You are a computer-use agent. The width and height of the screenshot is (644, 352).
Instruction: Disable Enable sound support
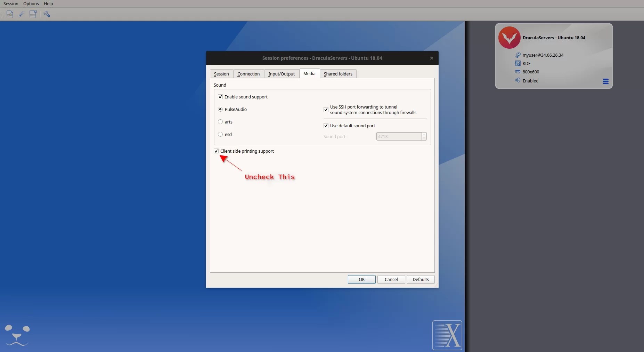point(220,97)
